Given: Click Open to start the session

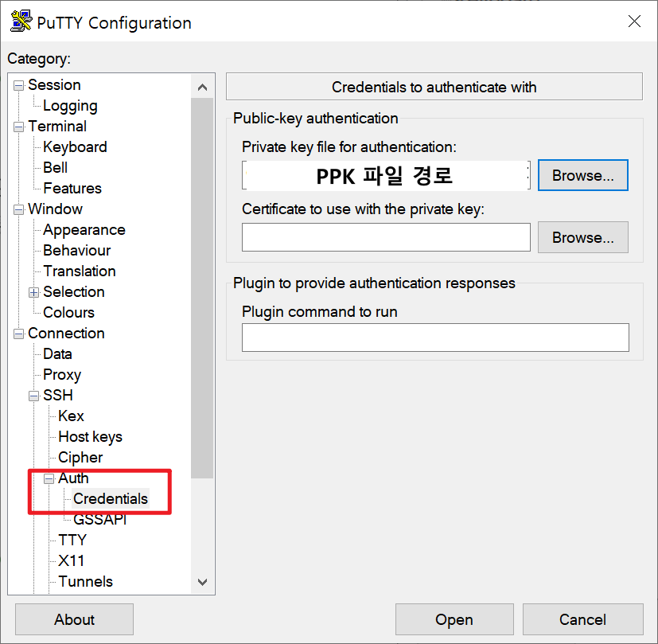Looking at the screenshot, I should pos(454,619).
